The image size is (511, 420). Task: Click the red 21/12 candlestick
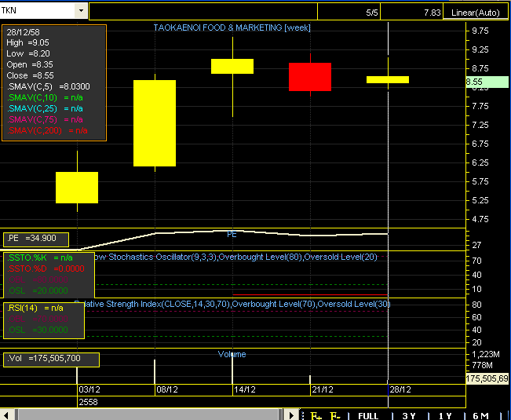pos(310,77)
